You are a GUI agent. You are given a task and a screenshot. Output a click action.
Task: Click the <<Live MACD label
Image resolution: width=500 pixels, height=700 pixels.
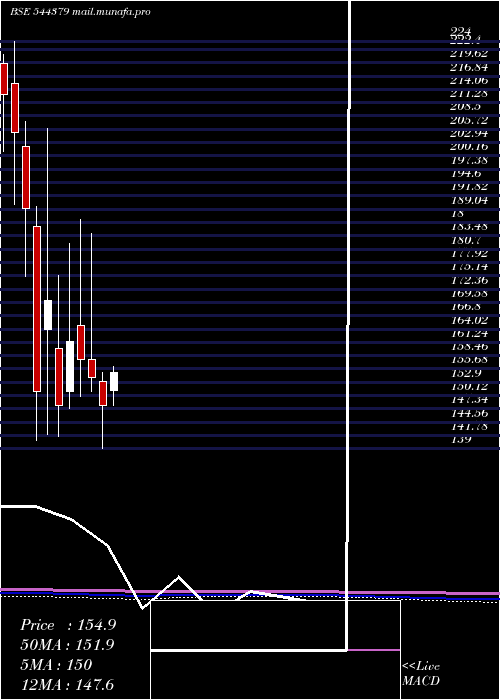click(421, 674)
